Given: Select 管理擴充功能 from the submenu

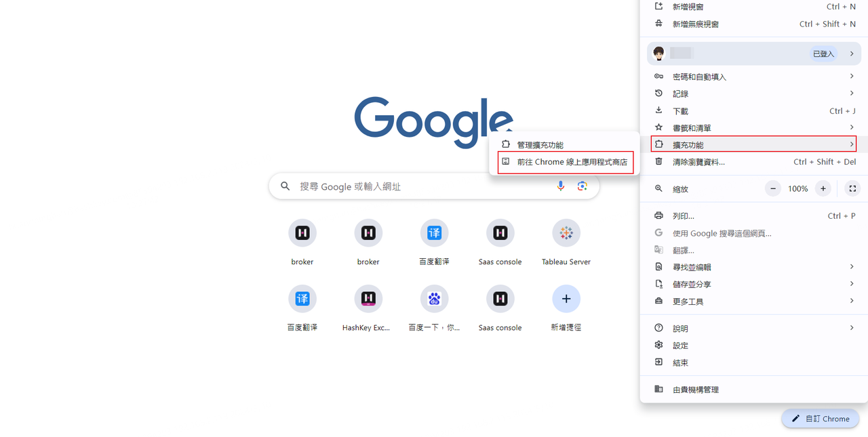Looking at the screenshot, I should tap(540, 145).
